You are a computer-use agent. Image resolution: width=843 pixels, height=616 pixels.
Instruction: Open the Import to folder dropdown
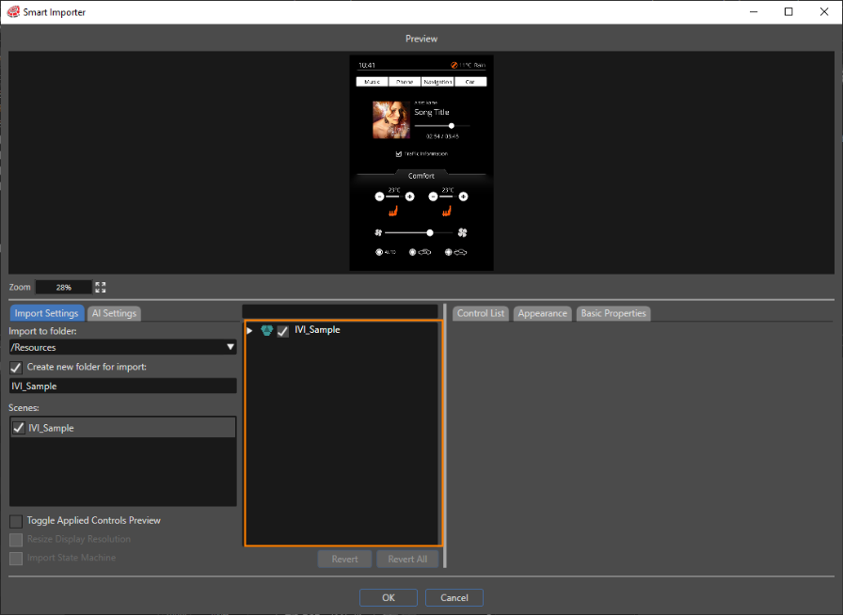click(231, 347)
